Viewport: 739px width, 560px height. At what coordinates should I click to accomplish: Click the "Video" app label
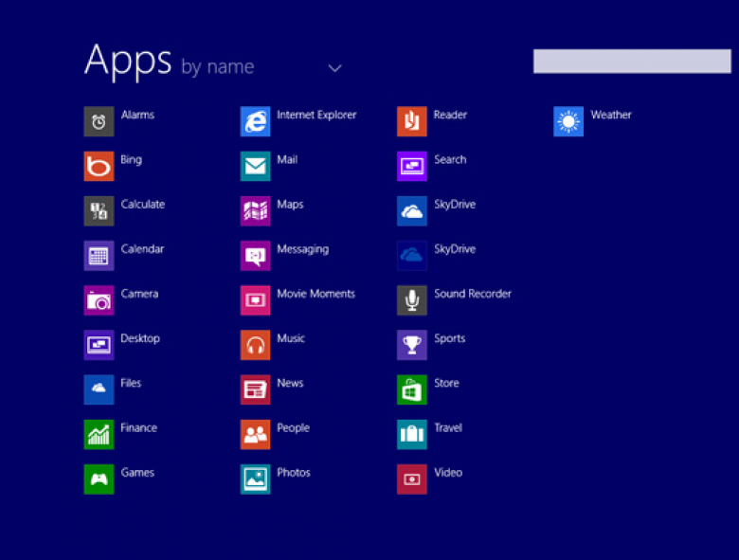pos(448,473)
